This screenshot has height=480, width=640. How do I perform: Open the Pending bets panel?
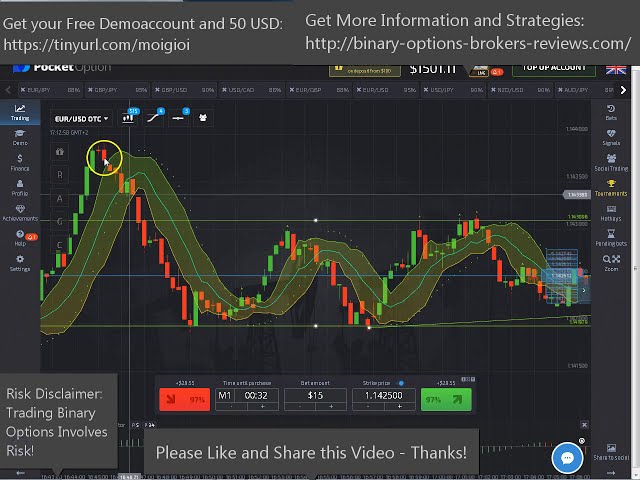point(611,238)
